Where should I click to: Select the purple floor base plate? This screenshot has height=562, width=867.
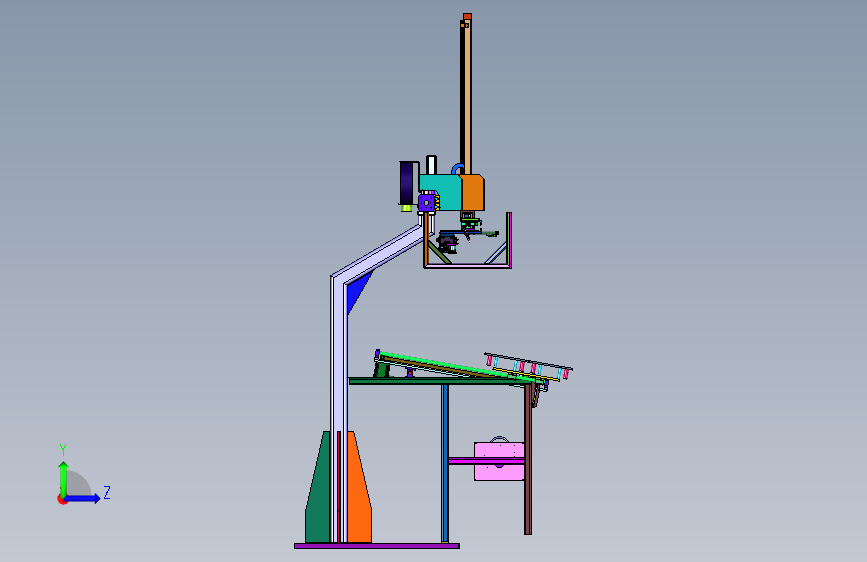pyautogui.click(x=377, y=546)
